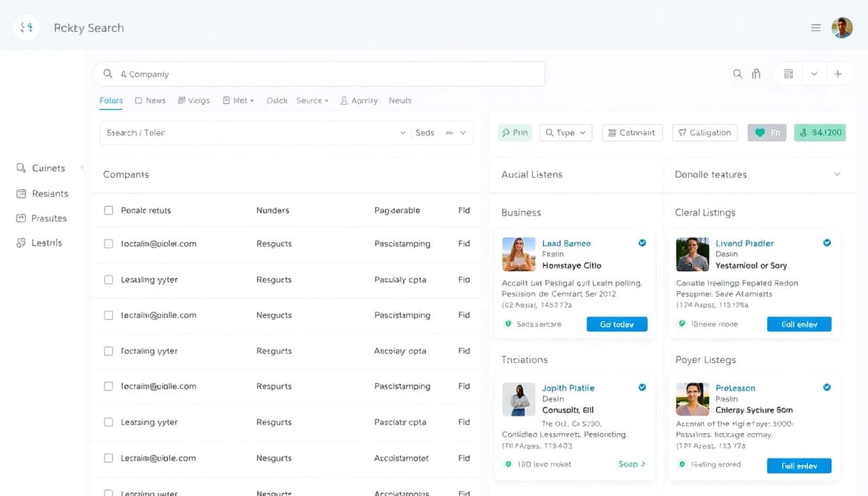Click the lock icon in the top toolbar
Screen dimensions: 868x496
(x=757, y=74)
